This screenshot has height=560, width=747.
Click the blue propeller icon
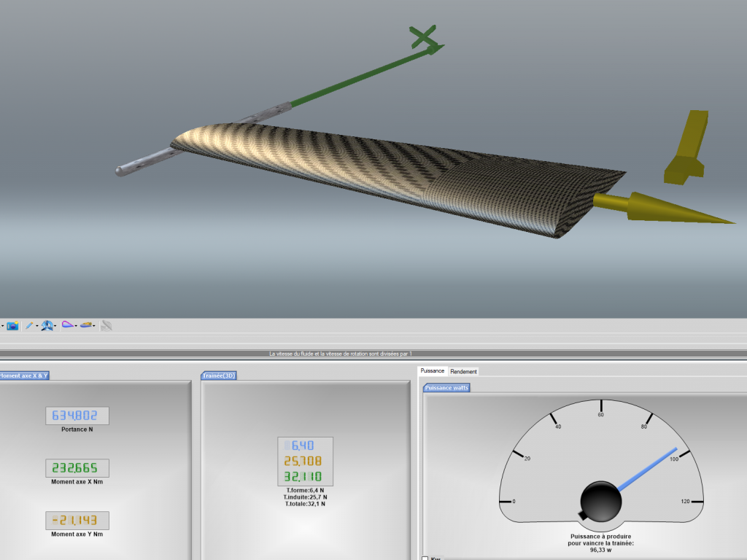[x=48, y=326]
